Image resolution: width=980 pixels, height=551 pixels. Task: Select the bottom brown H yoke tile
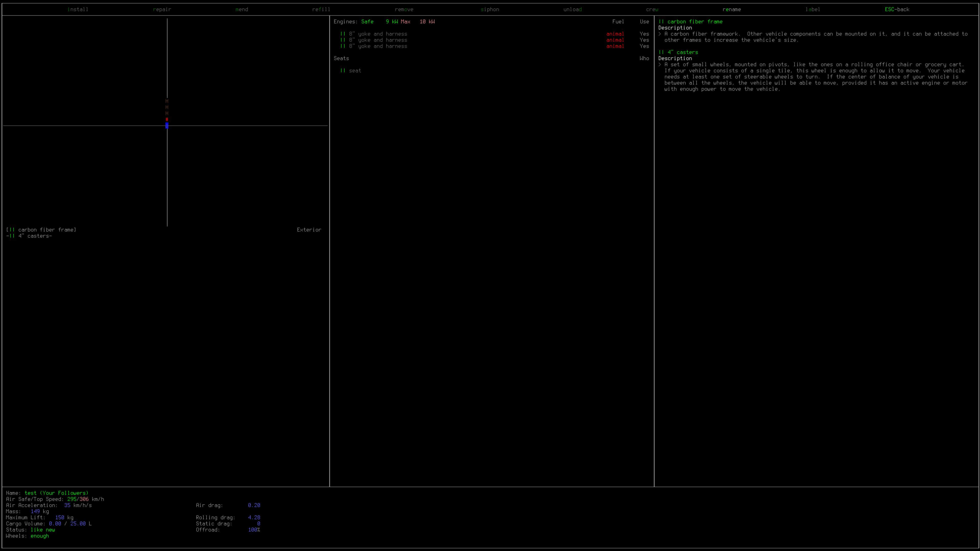pos(167,113)
